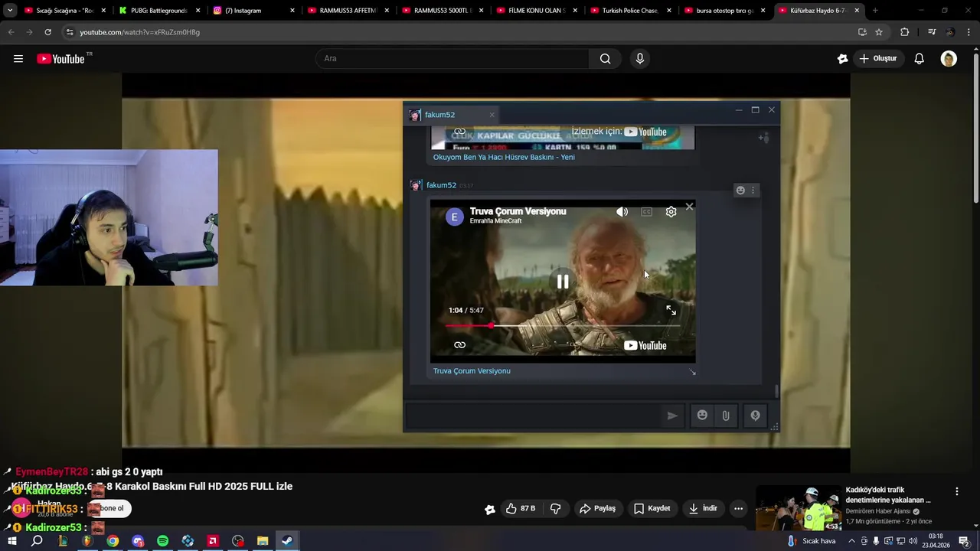The width and height of the screenshot is (980, 551).
Task: Expand the browser tab search dropdown
Action: point(10,11)
